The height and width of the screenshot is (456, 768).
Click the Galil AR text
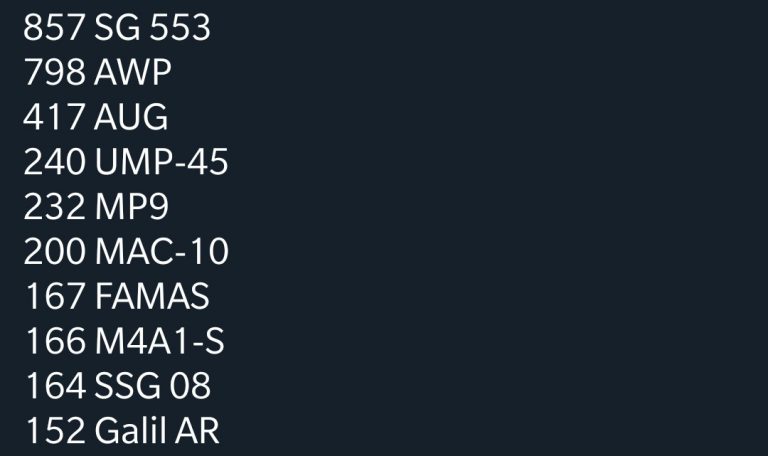[x=157, y=431]
